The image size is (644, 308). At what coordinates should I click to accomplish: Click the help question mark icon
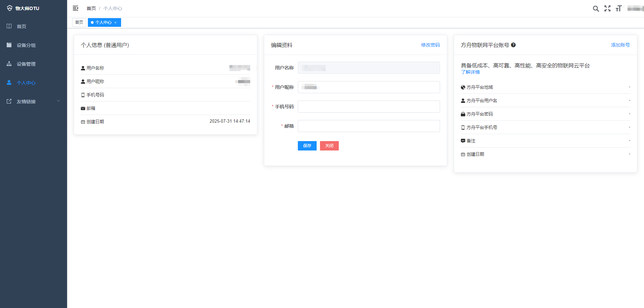pos(513,45)
